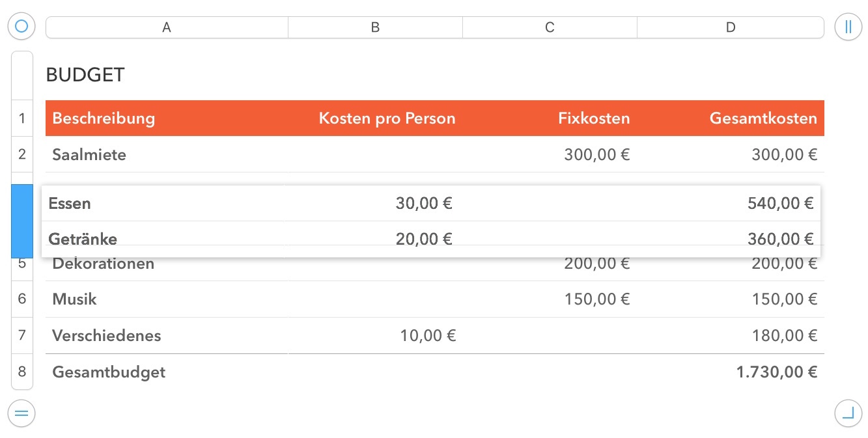Select column C header
Image resolution: width=868 pixels, height=438 pixels.
pyautogui.click(x=550, y=27)
